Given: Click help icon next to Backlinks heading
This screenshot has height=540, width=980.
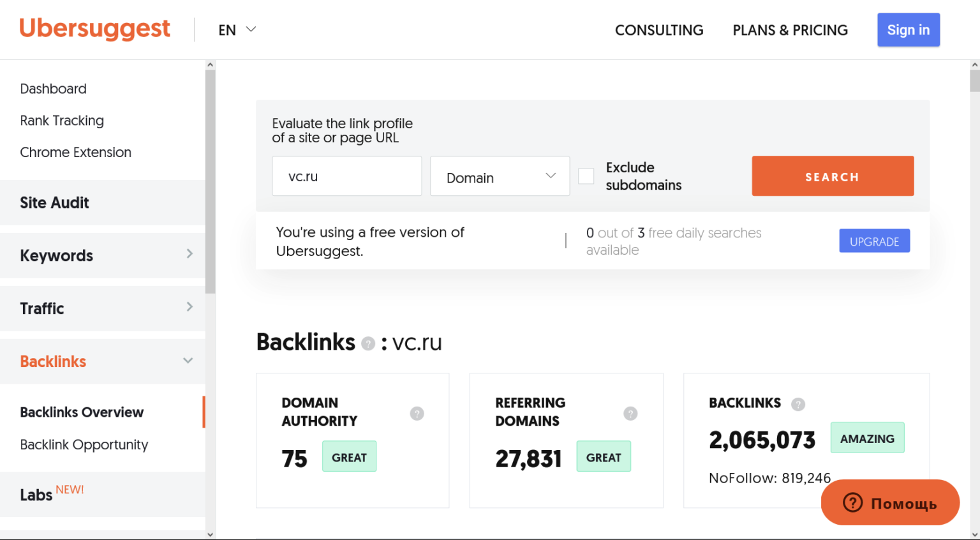Looking at the screenshot, I should (368, 344).
